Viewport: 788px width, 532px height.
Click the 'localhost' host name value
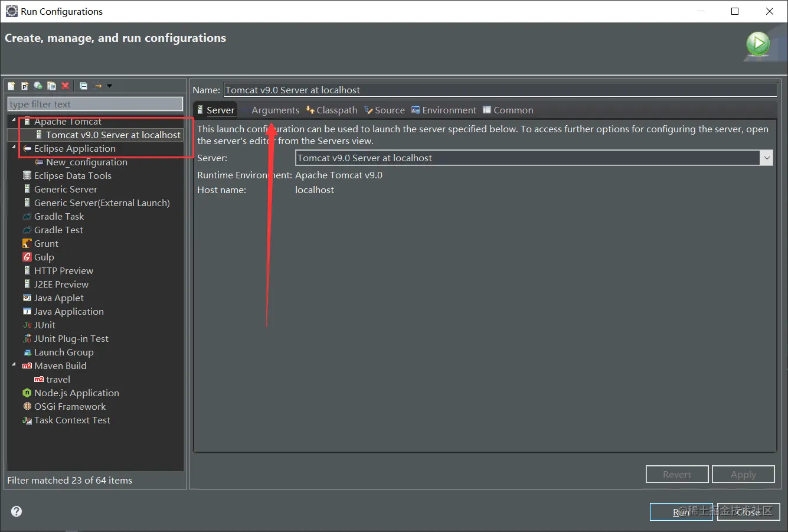pyautogui.click(x=315, y=190)
